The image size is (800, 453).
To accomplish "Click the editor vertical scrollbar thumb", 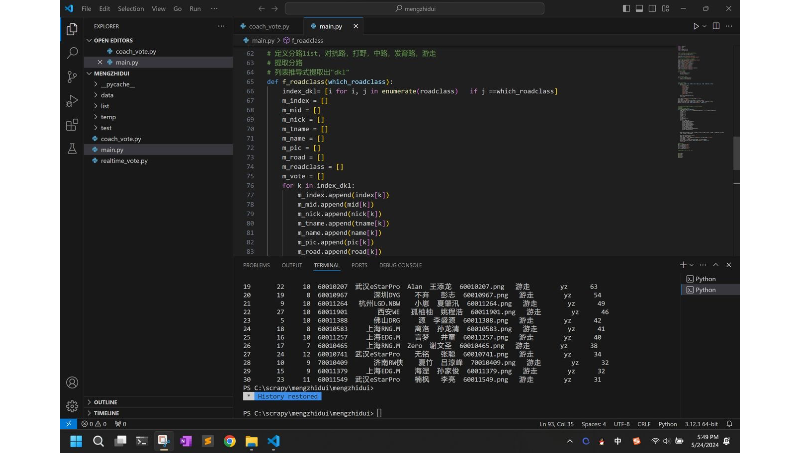I will pyautogui.click(x=736, y=154).
